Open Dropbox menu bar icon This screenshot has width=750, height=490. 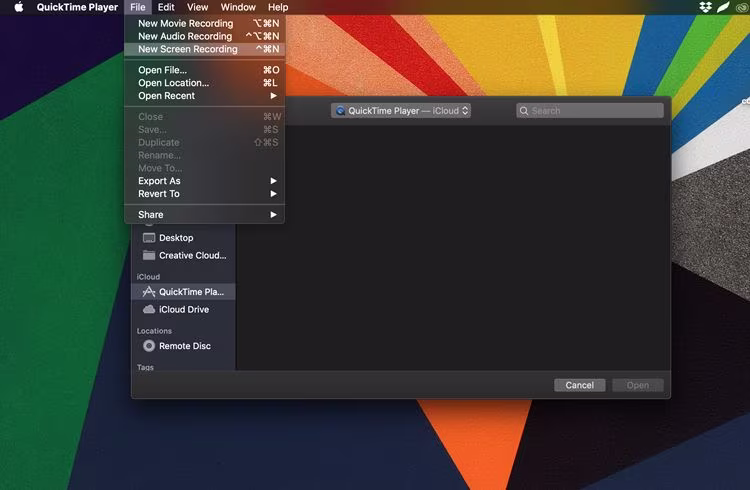pos(706,7)
